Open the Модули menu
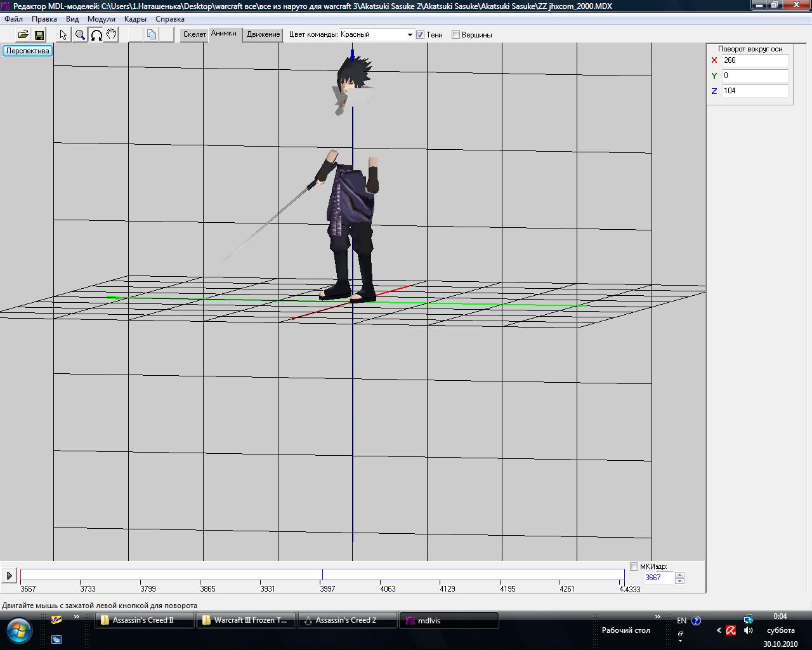 (x=101, y=19)
